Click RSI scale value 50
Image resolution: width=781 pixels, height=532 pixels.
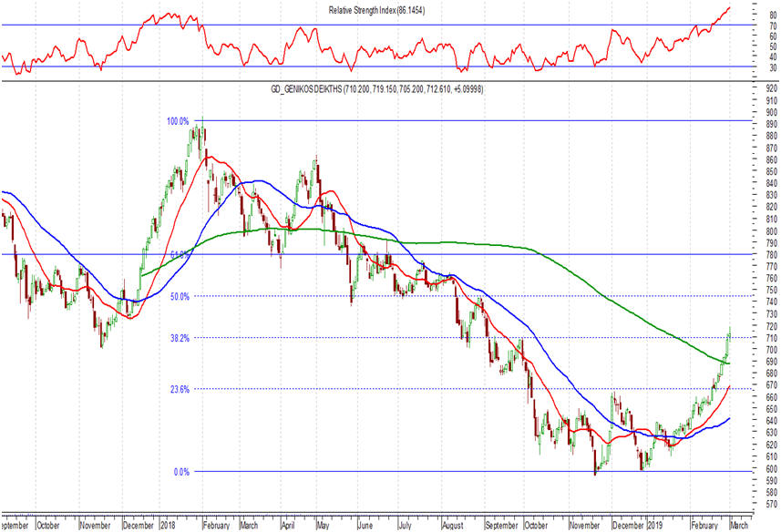pyautogui.click(x=773, y=46)
